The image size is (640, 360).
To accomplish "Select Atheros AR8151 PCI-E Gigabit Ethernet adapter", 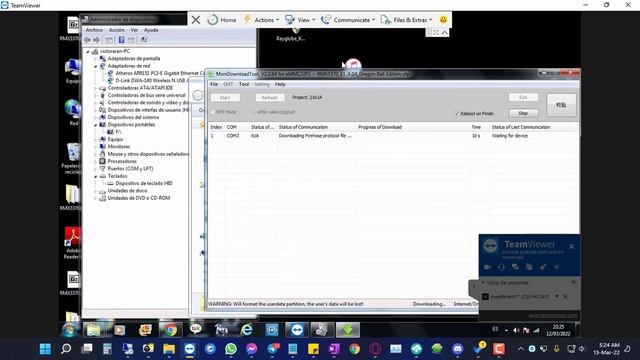I will pyautogui.click(x=160, y=73).
